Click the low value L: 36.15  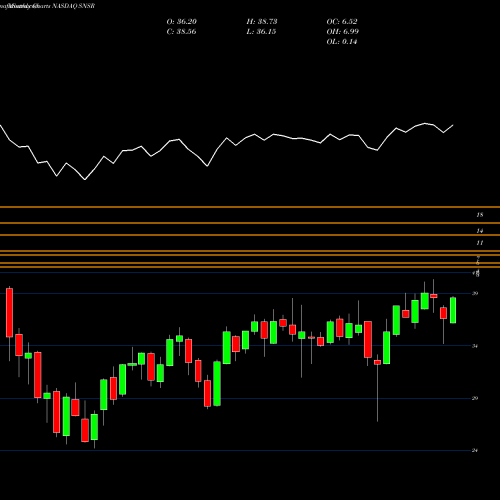coord(261,32)
